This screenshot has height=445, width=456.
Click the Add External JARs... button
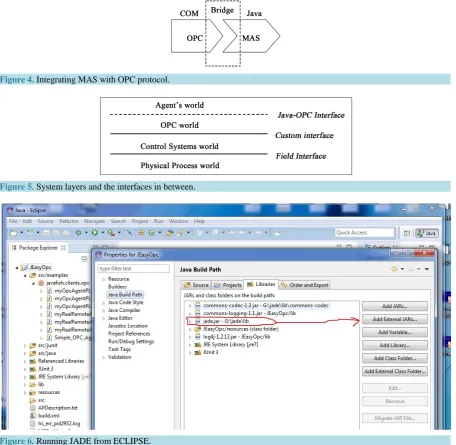pyautogui.click(x=395, y=319)
